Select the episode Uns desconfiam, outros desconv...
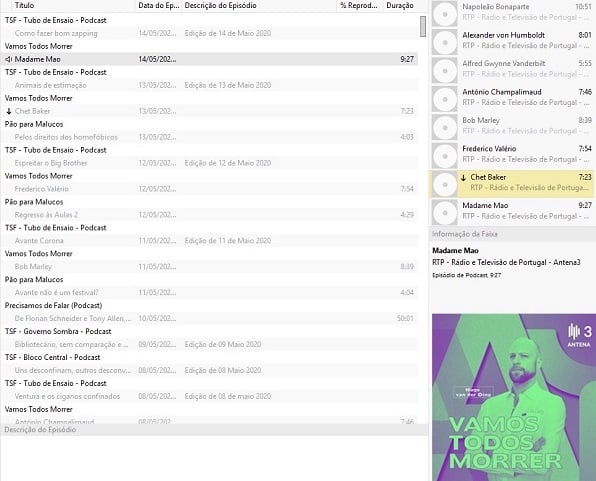 (x=209, y=370)
